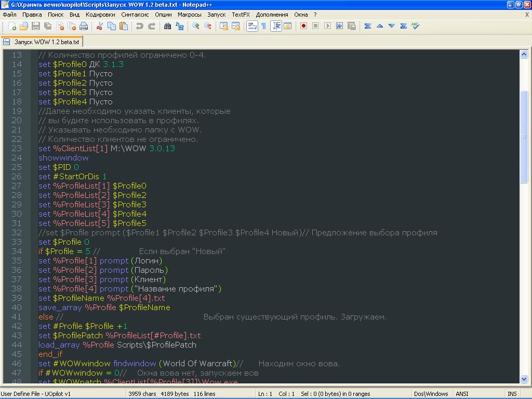Open the Макросы dropdown menu
Screen dimensions: 532x399
click(189, 15)
